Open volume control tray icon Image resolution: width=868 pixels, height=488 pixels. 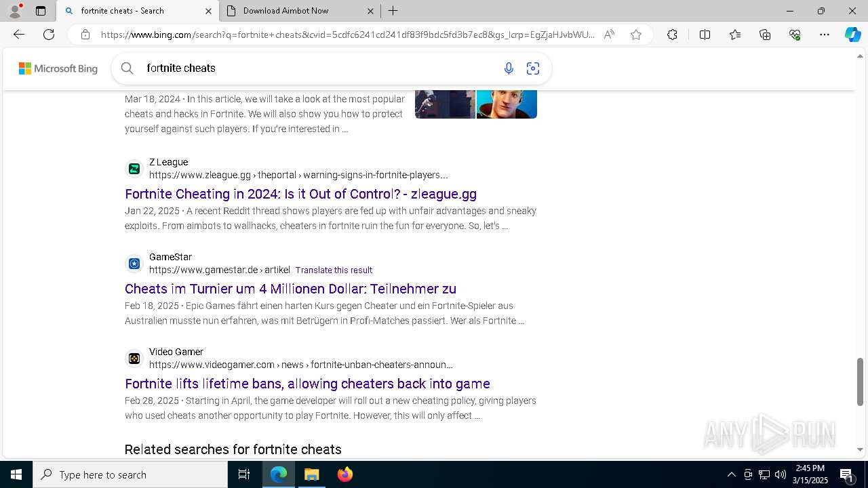pyautogui.click(x=781, y=474)
